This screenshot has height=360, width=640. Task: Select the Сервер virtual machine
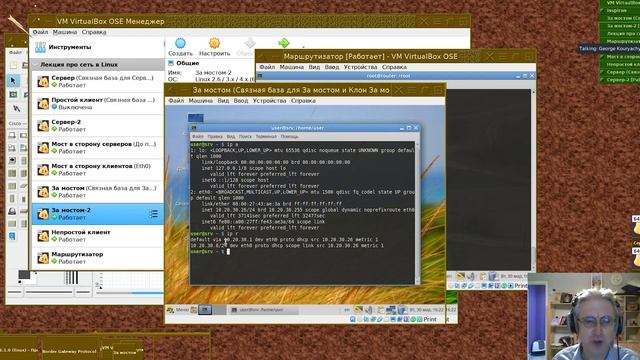point(98,81)
